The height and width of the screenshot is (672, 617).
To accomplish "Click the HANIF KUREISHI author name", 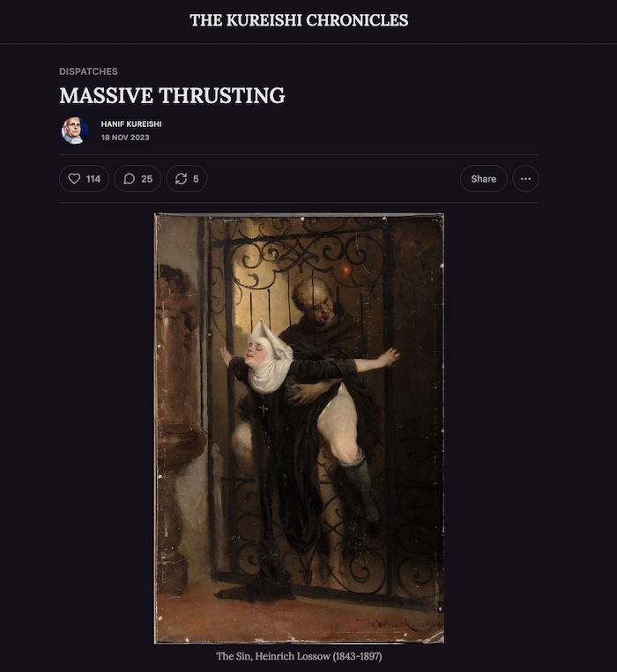I will (131, 123).
